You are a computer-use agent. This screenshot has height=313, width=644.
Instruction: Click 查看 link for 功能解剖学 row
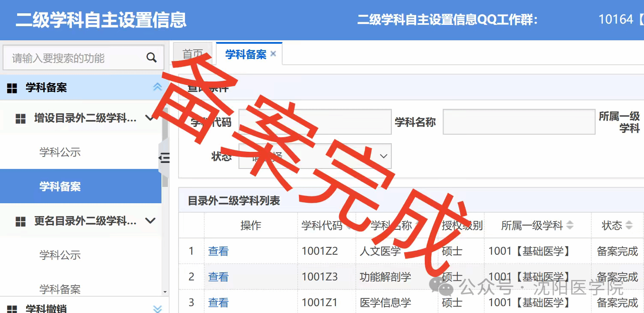tap(218, 277)
